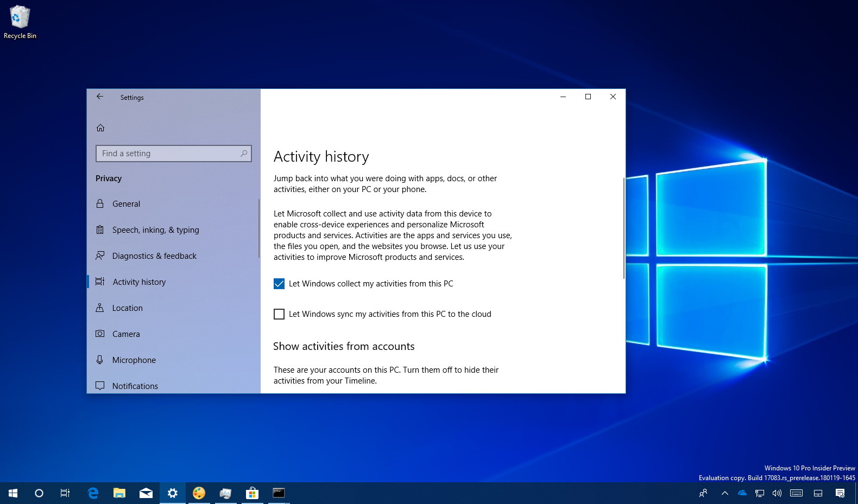
Task: Click the search magnifier in Find a setting
Action: coord(244,154)
